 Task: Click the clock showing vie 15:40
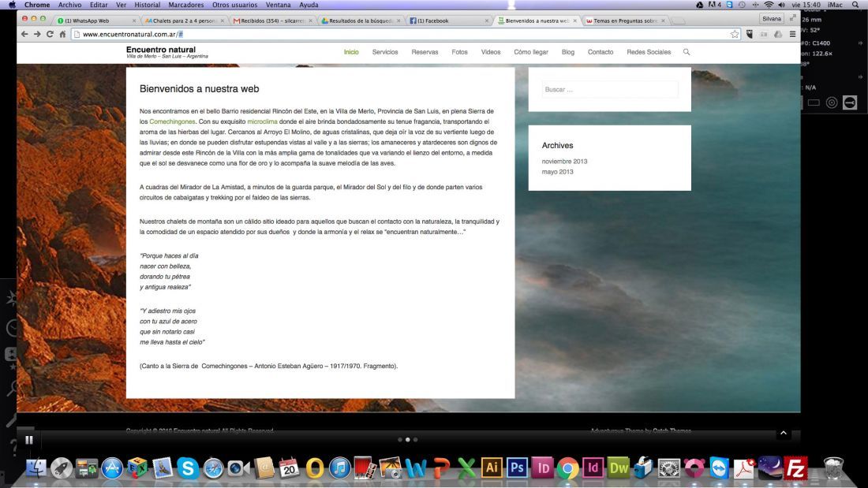(806, 5)
